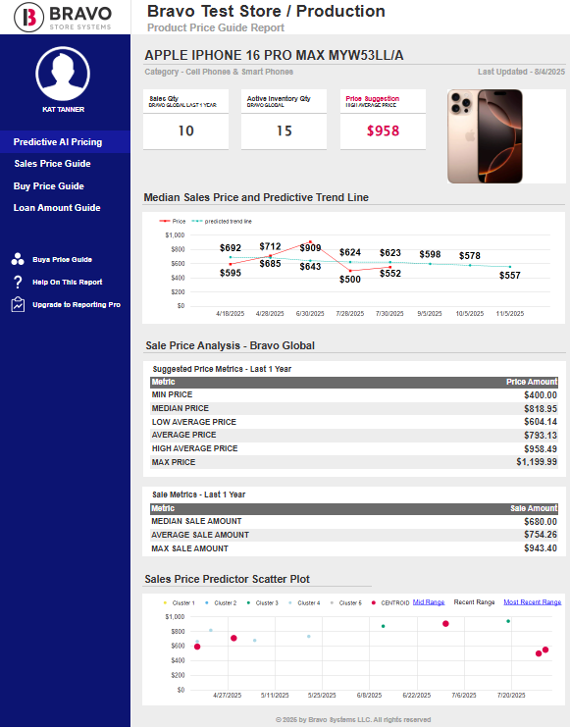Click the Kat Tanner username
This screenshot has height=728, width=570.
pos(63,110)
